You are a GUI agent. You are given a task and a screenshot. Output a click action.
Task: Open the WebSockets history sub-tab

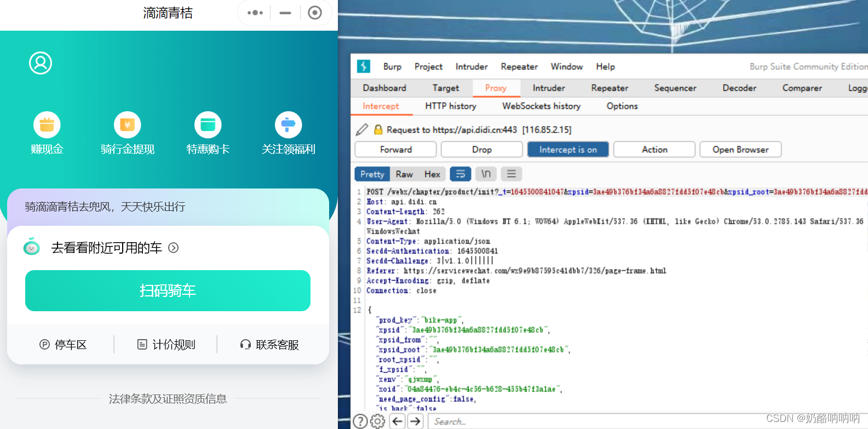coord(542,106)
